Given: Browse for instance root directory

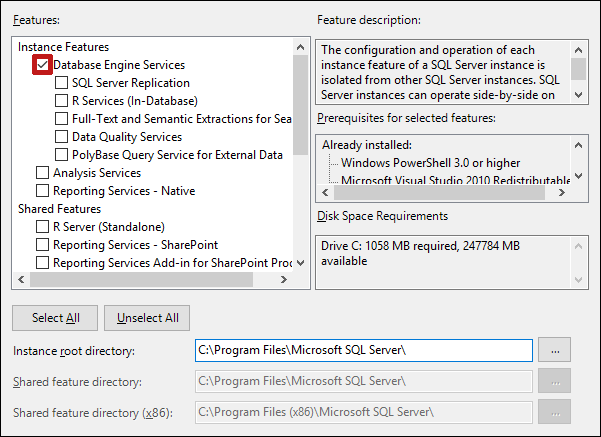Looking at the screenshot, I should pyautogui.click(x=554, y=350).
